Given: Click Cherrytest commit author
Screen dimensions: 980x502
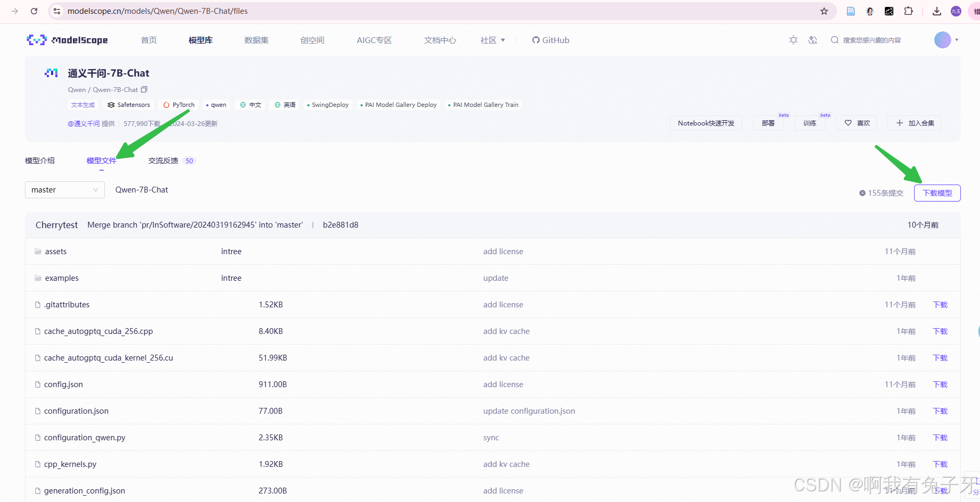Looking at the screenshot, I should click(57, 225).
